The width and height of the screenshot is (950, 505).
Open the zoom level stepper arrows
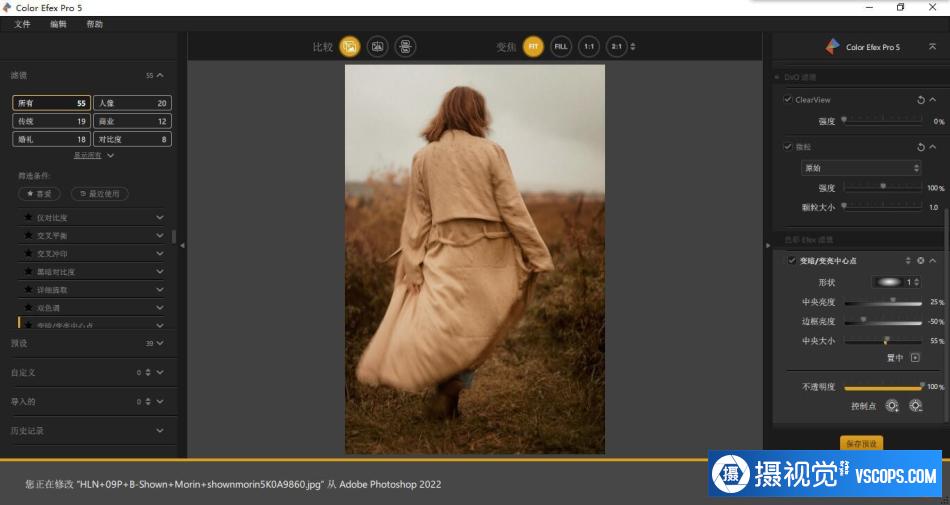(633, 47)
